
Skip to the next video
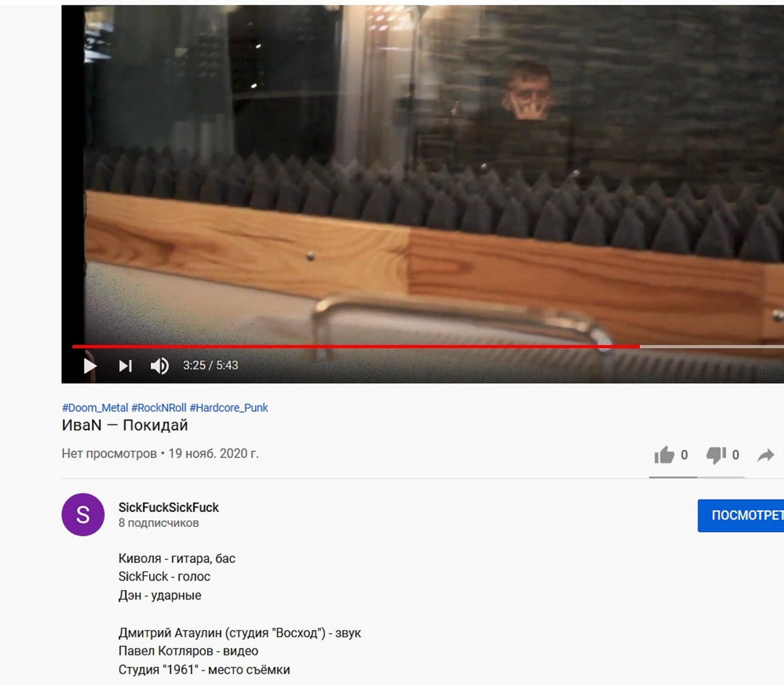click(125, 366)
